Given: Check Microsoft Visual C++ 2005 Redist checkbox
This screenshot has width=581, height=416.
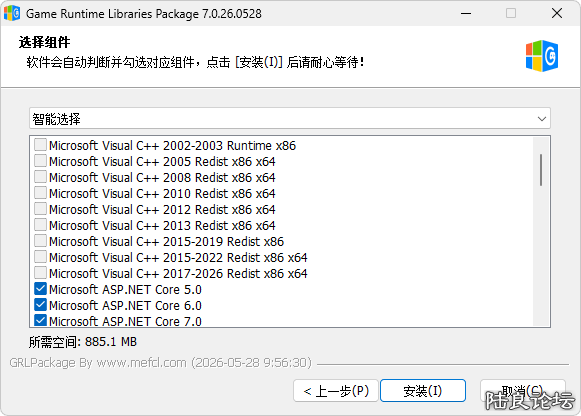Looking at the screenshot, I should click(40, 161).
